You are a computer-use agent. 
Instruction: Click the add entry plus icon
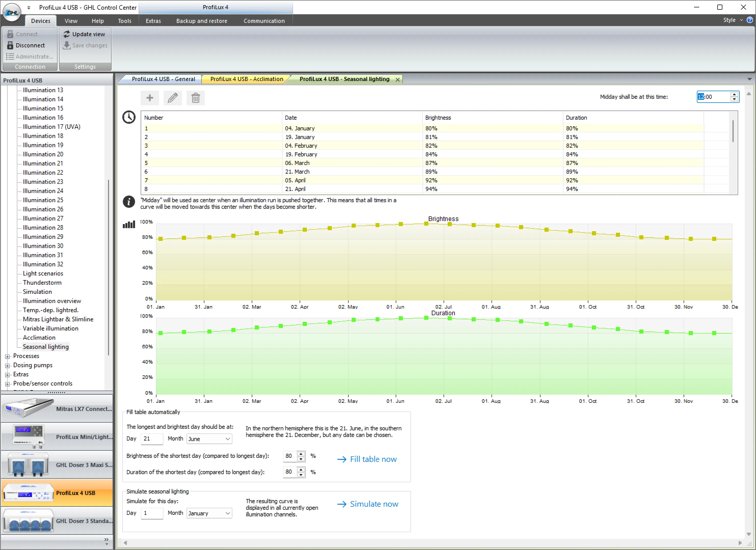coord(150,98)
